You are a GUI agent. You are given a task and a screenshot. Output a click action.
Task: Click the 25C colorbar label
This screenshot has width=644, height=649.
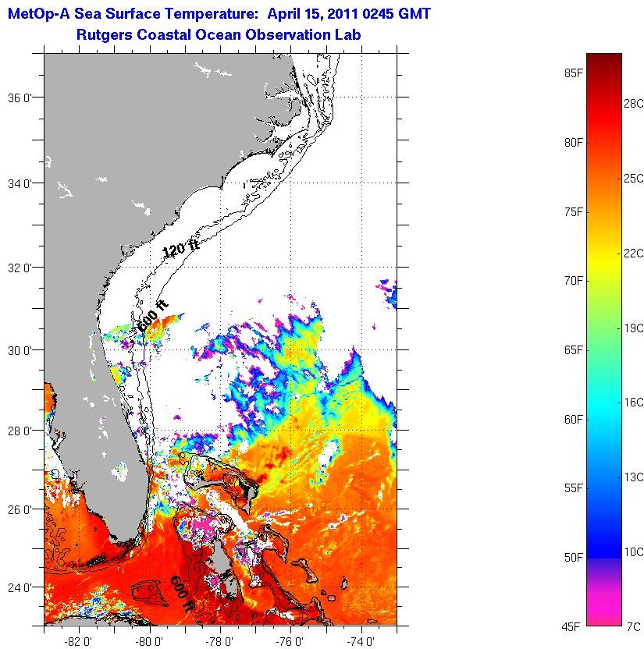634,179
